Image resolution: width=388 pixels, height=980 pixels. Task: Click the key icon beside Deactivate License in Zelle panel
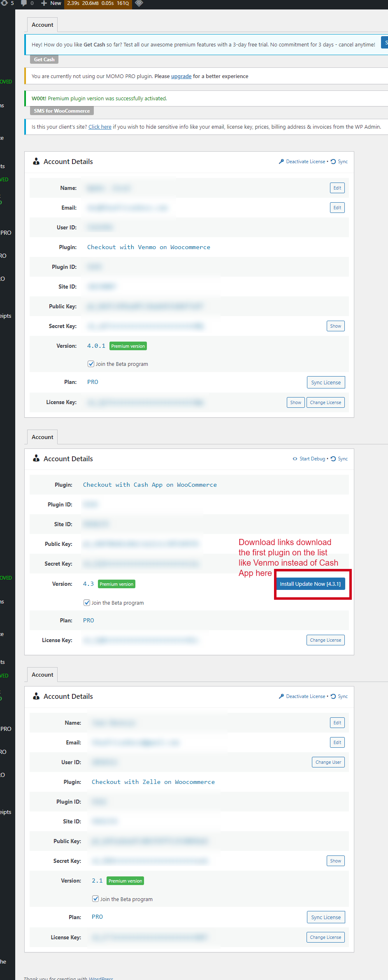pos(281,696)
